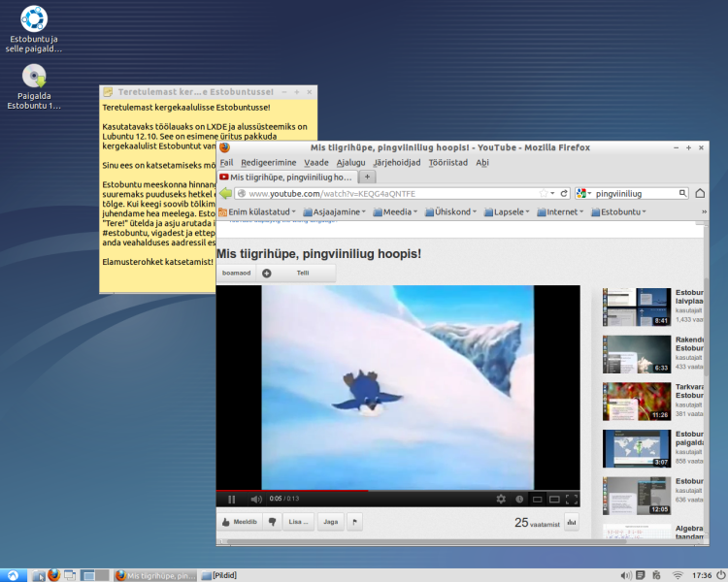Seek on the video progress bar
The height and width of the screenshot is (582, 728).
tap(398, 491)
